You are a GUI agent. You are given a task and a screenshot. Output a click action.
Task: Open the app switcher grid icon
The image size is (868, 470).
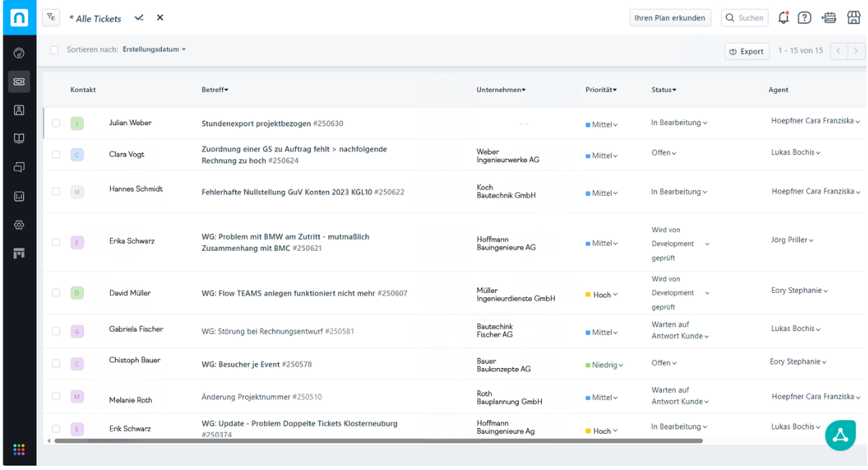click(19, 450)
